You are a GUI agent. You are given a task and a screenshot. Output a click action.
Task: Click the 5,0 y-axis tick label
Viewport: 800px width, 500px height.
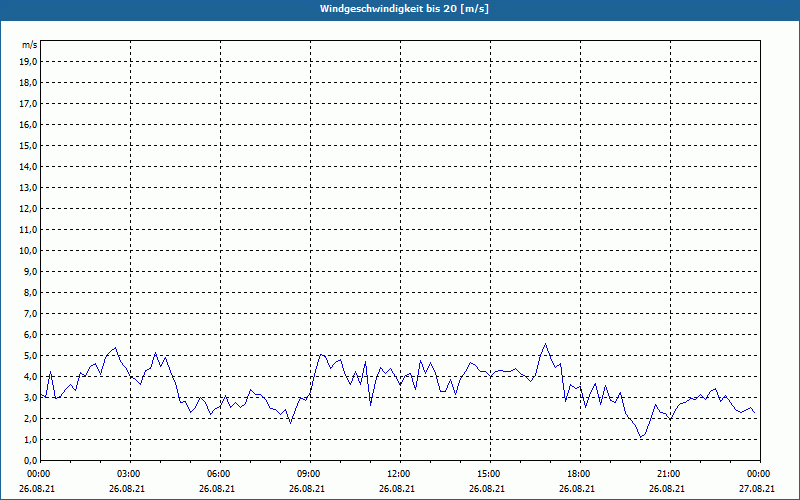(x=30, y=355)
